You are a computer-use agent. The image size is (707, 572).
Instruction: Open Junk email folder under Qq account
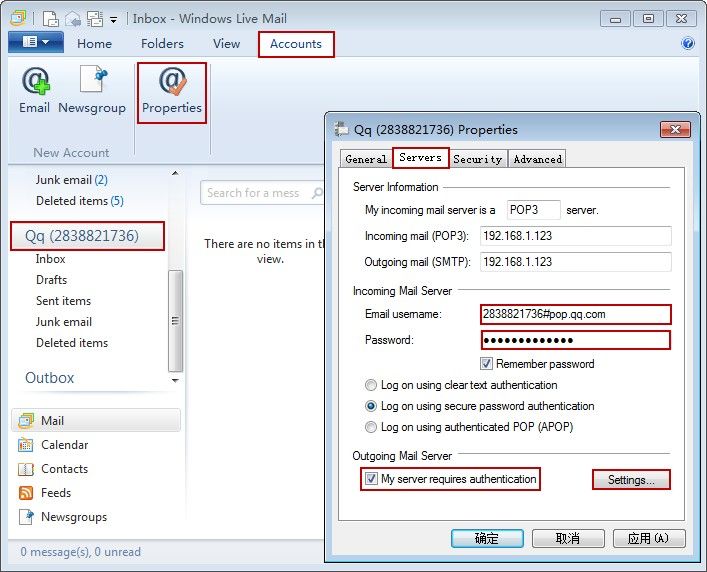pos(64,322)
